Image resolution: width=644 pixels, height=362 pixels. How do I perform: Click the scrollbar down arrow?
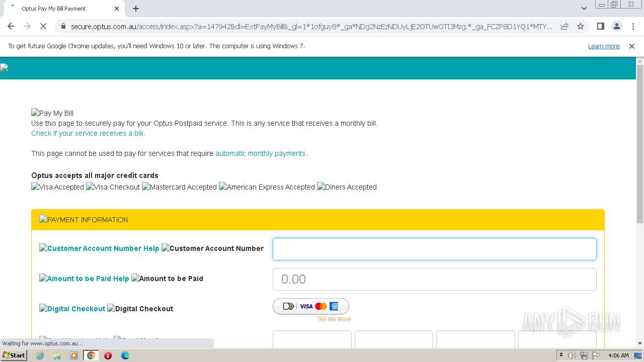640,343
